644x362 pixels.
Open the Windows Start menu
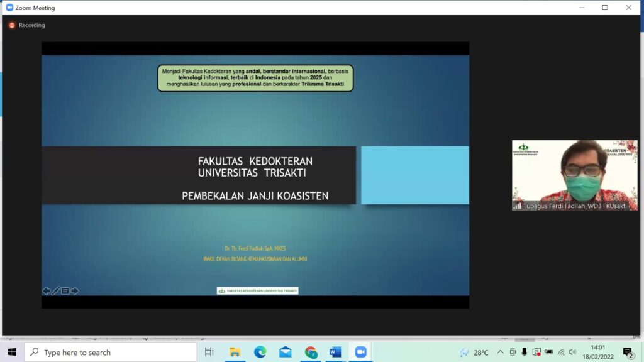click(x=12, y=352)
